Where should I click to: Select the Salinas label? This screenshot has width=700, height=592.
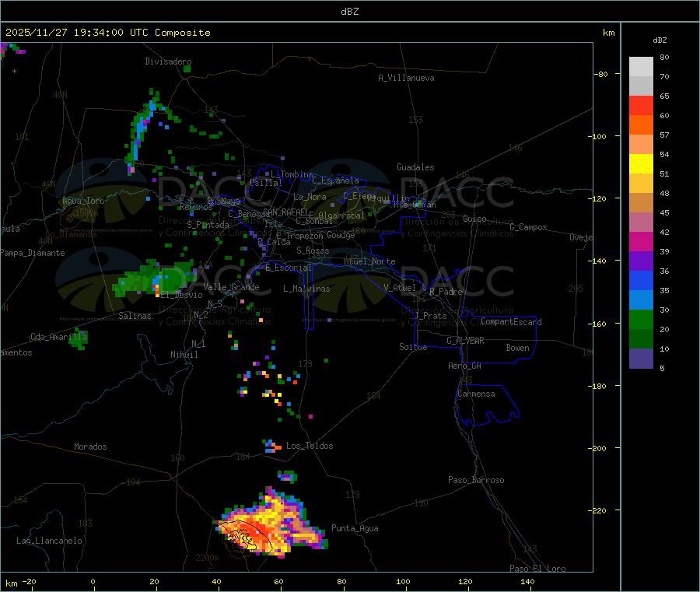(x=135, y=316)
